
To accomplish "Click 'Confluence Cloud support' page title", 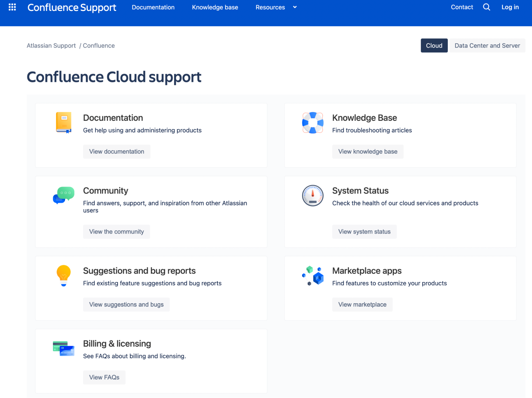I will (x=114, y=77).
